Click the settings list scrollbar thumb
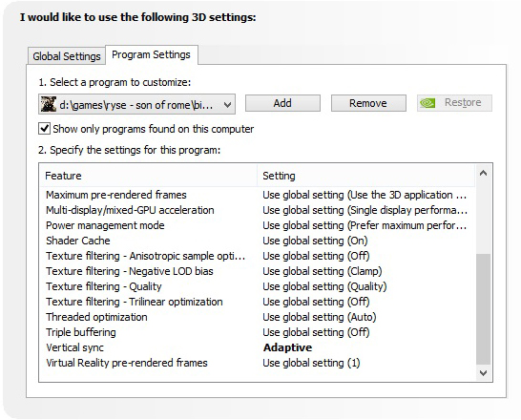This screenshot has height=420, width=521. coord(483,309)
